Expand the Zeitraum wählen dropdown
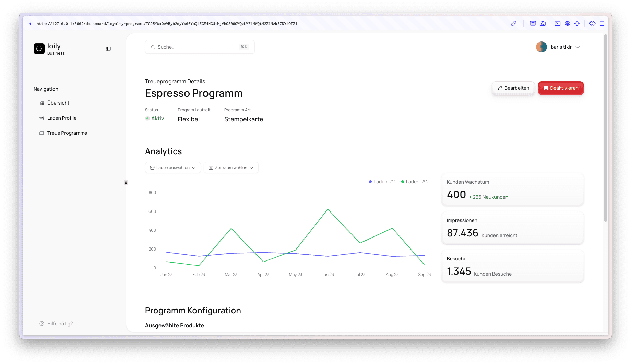 pyautogui.click(x=231, y=168)
